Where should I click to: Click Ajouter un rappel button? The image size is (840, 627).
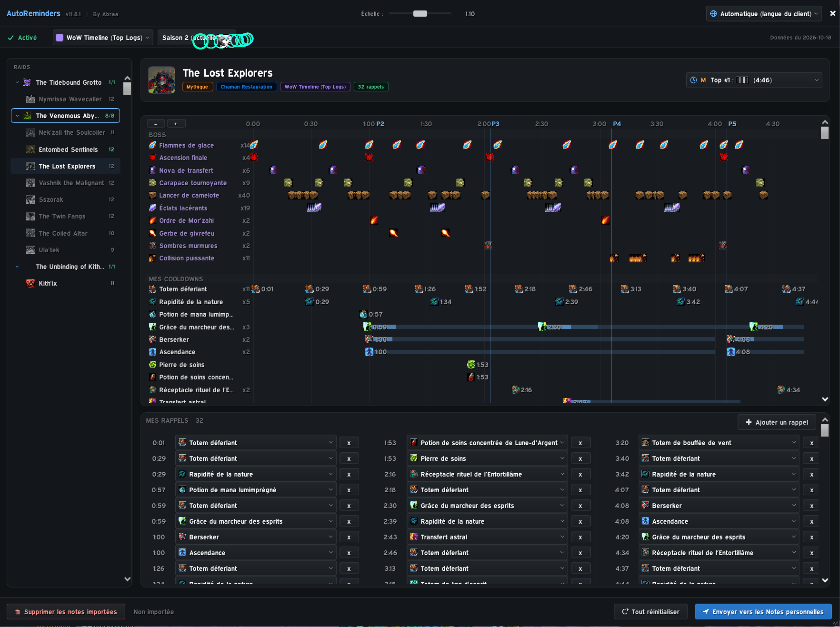pyautogui.click(x=777, y=422)
